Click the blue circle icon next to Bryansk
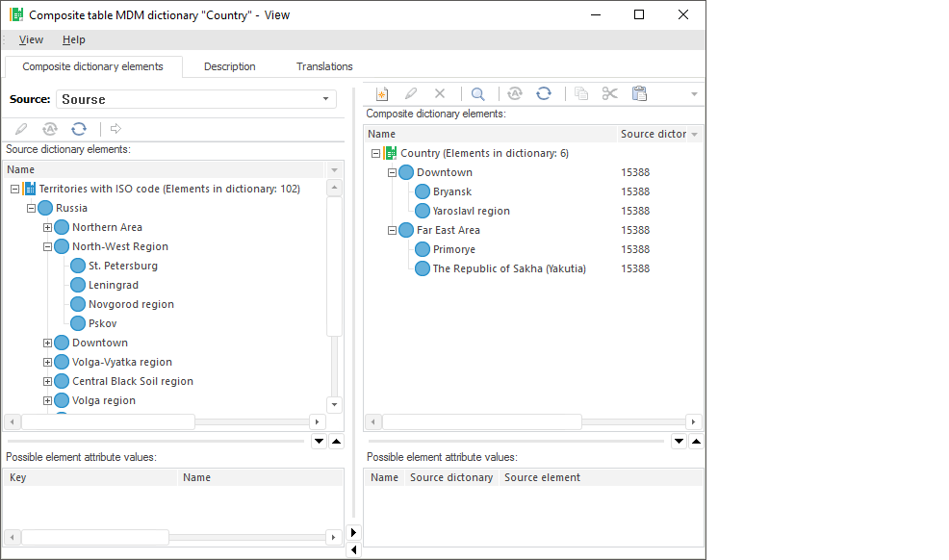This screenshot has height=560, width=949. click(423, 191)
